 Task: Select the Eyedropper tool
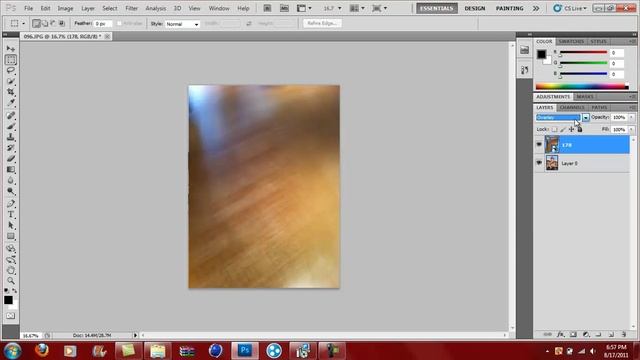click(11, 102)
